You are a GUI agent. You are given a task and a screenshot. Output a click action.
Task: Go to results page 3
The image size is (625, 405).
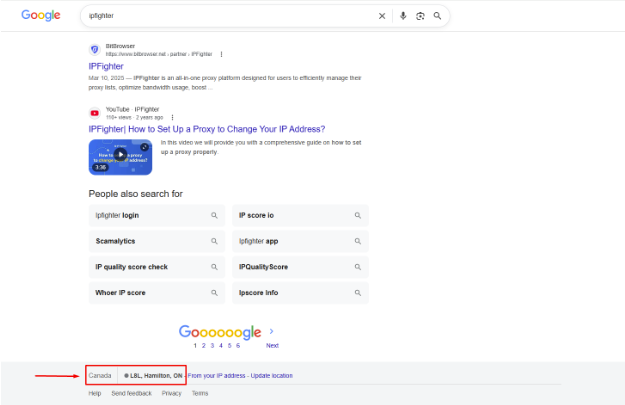pos(212,346)
